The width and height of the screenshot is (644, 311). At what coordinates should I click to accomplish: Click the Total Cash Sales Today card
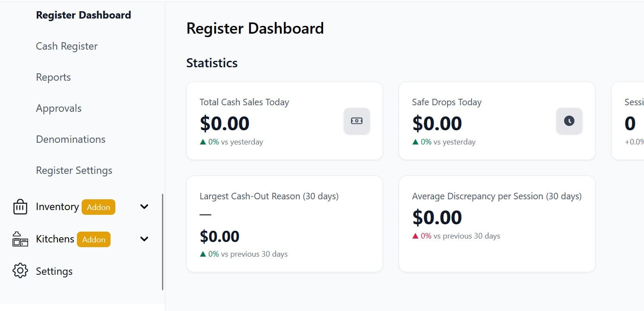(284, 121)
